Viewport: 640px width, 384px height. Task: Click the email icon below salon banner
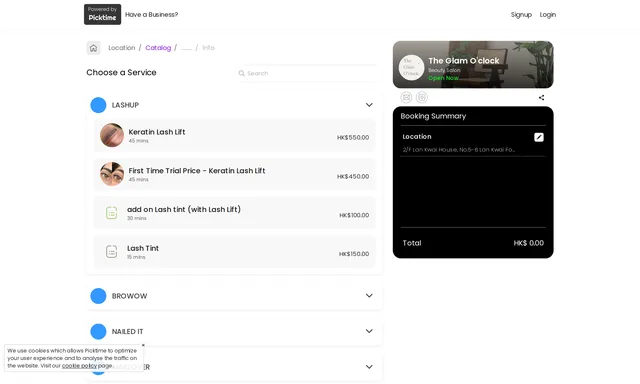(x=406, y=97)
